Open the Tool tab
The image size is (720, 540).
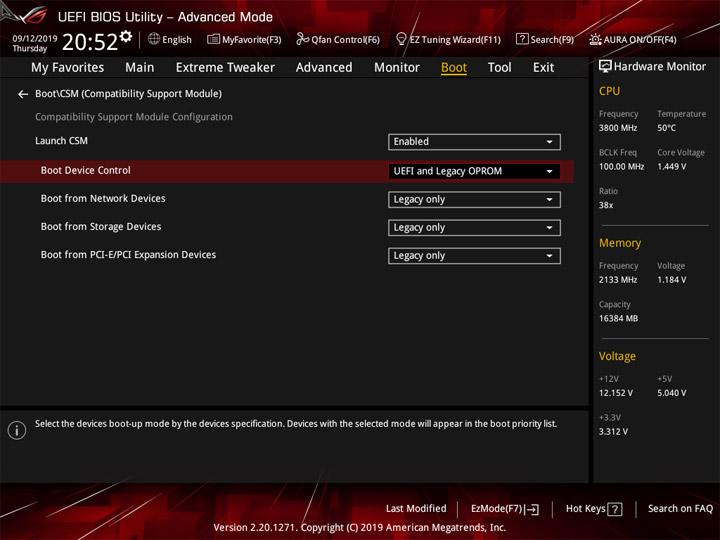pyautogui.click(x=500, y=68)
